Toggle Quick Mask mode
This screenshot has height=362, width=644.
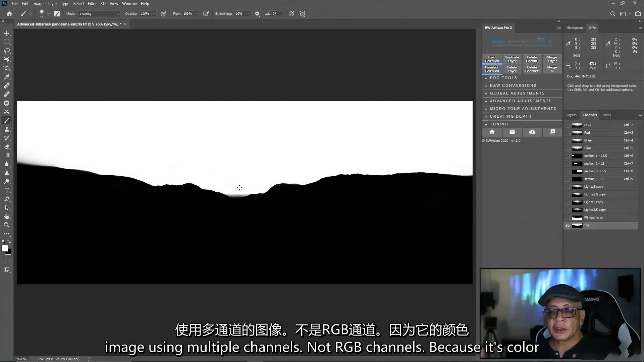click(x=7, y=261)
